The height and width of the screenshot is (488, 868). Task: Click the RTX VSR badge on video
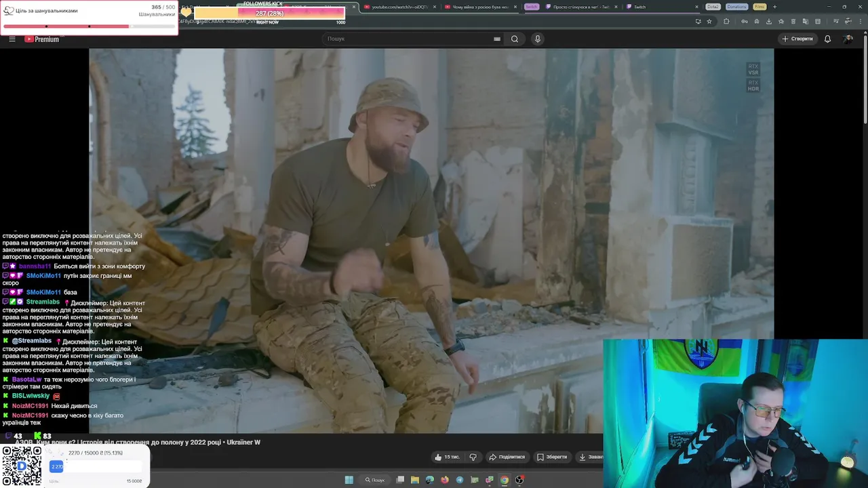coord(753,69)
